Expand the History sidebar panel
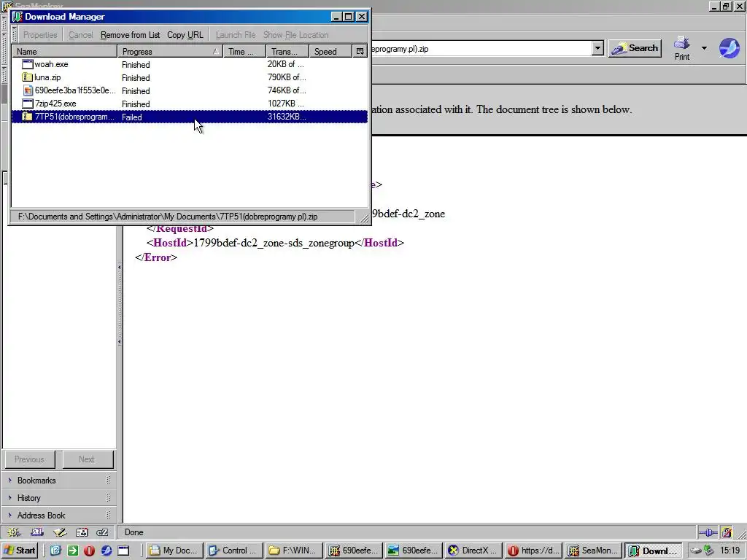 [x=59, y=497]
